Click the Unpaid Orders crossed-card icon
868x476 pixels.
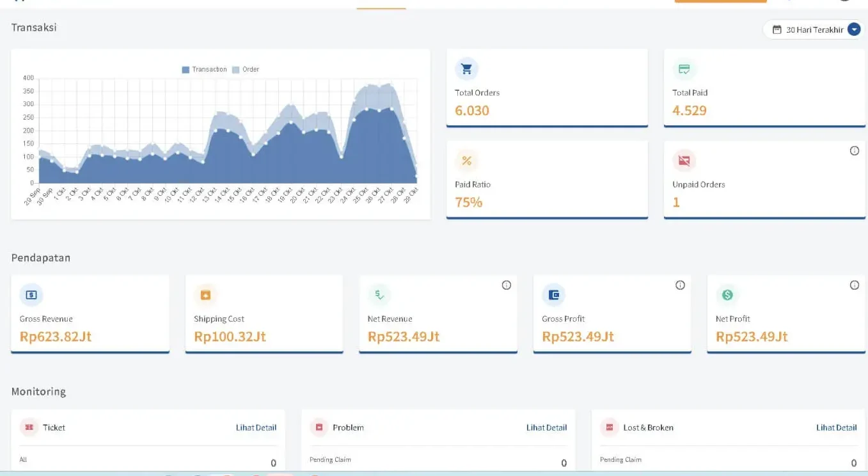pyautogui.click(x=684, y=161)
